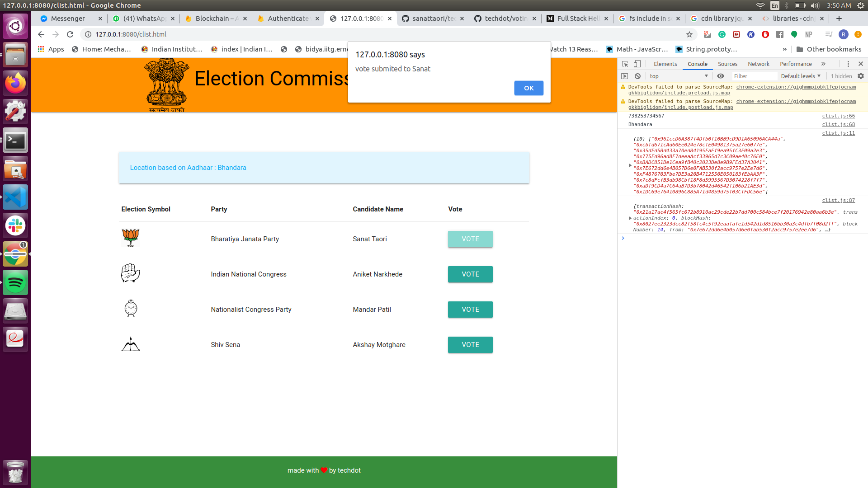
Task: Show more DevTools tabs chevron
Action: pyautogui.click(x=823, y=64)
